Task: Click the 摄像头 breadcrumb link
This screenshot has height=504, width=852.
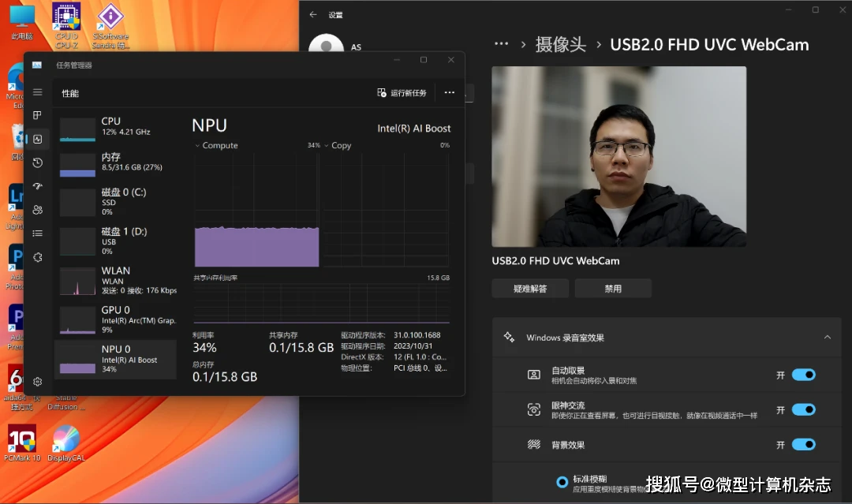Action: pos(560,45)
